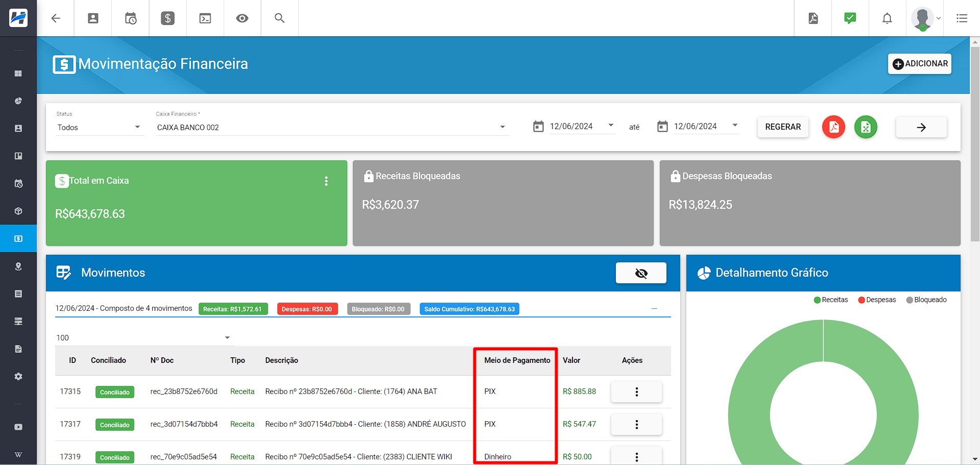
Task: Open search with the magnifier icon
Action: coord(279,18)
